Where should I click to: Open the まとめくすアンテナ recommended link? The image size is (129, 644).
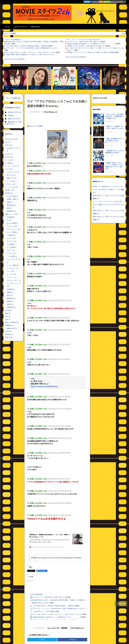click(15, 112)
